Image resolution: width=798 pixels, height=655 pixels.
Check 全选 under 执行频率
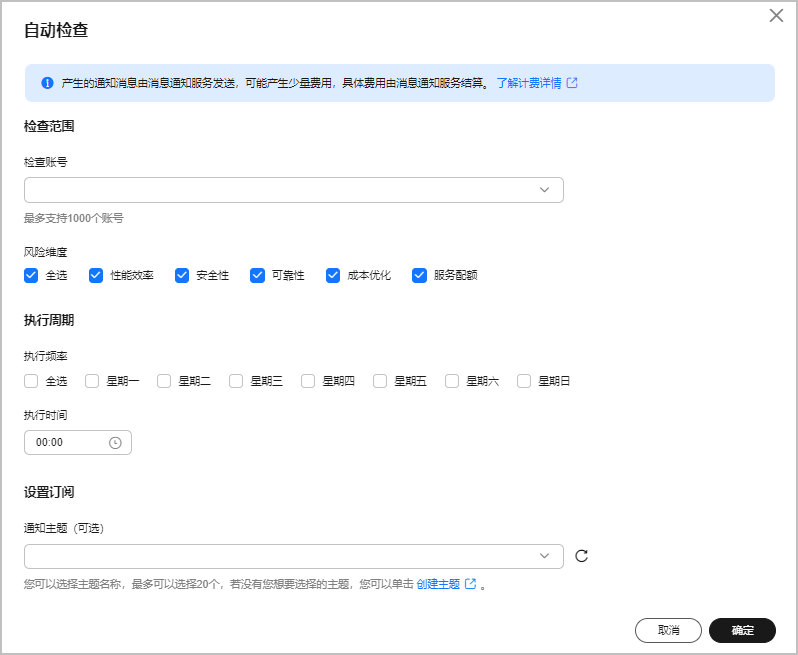[x=31, y=381]
